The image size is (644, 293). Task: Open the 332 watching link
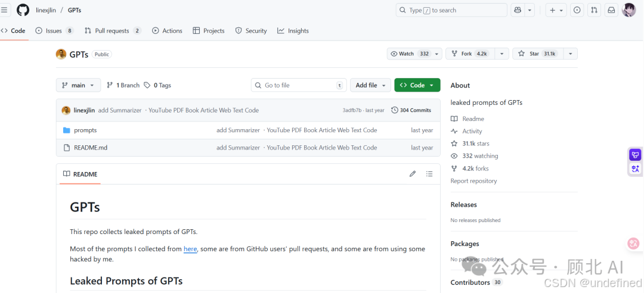(475, 156)
